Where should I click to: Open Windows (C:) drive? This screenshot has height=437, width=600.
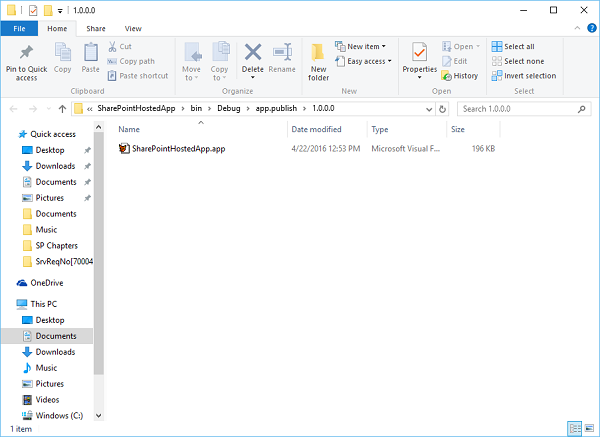tap(52, 415)
